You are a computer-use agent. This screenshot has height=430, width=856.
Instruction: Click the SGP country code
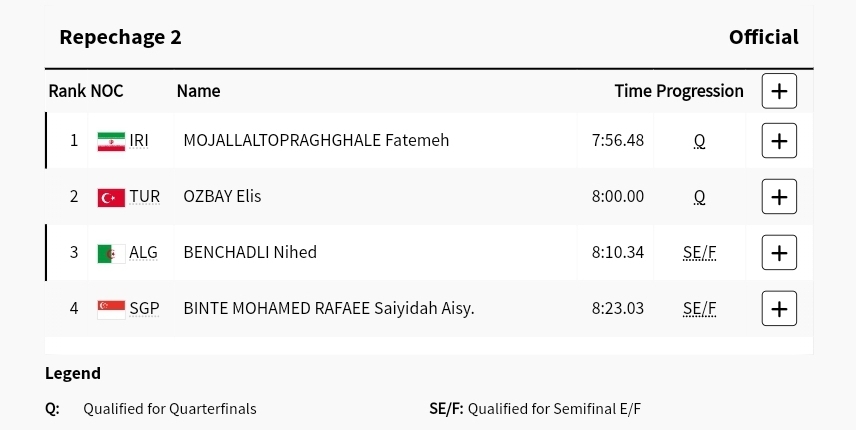tap(144, 309)
